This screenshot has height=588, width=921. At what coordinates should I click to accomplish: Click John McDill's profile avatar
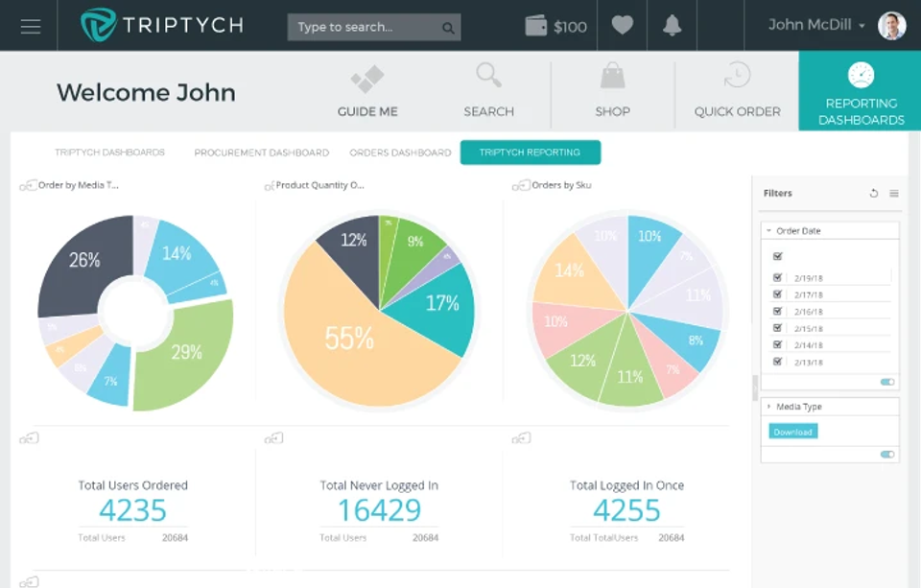(x=891, y=26)
